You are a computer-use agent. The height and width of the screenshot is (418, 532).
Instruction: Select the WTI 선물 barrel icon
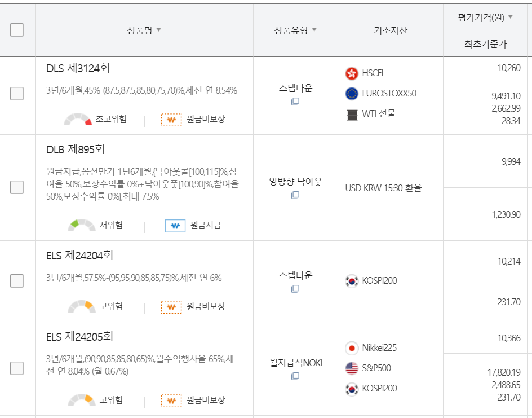point(351,114)
